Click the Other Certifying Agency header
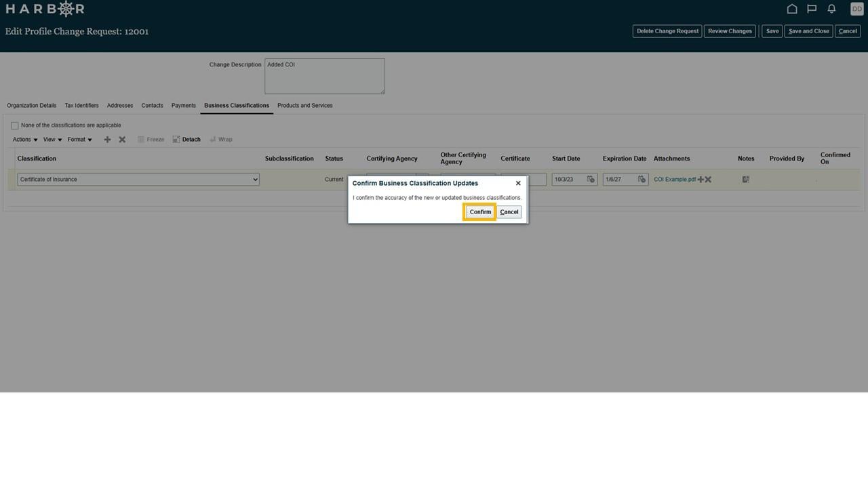 [x=463, y=159]
